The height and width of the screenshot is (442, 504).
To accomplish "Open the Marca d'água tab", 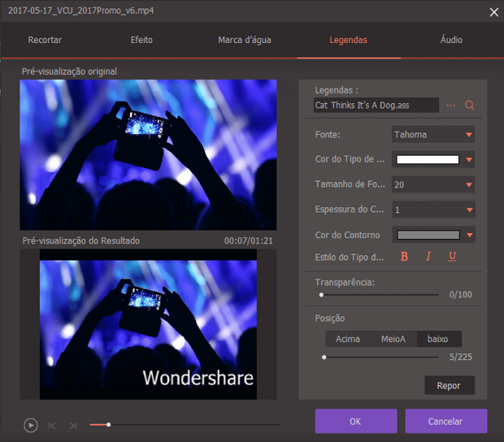I will pyautogui.click(x=243, y=40).
